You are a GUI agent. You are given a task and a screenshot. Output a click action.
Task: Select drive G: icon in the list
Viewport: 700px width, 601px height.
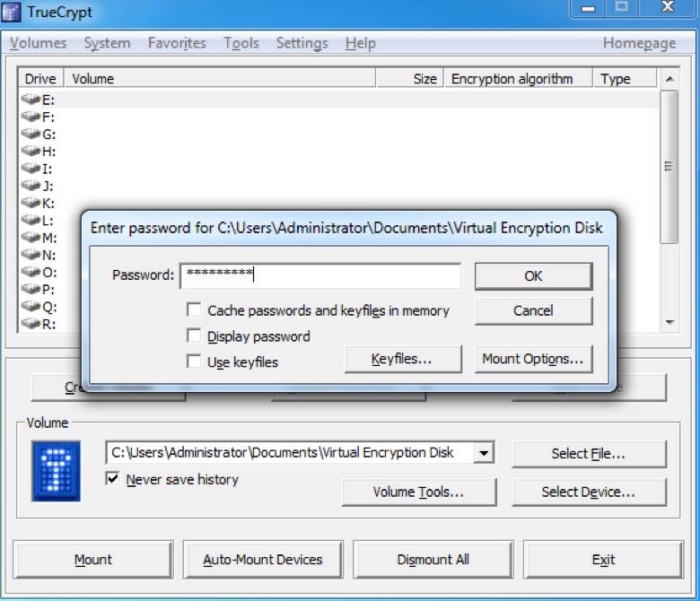[31, 134]
